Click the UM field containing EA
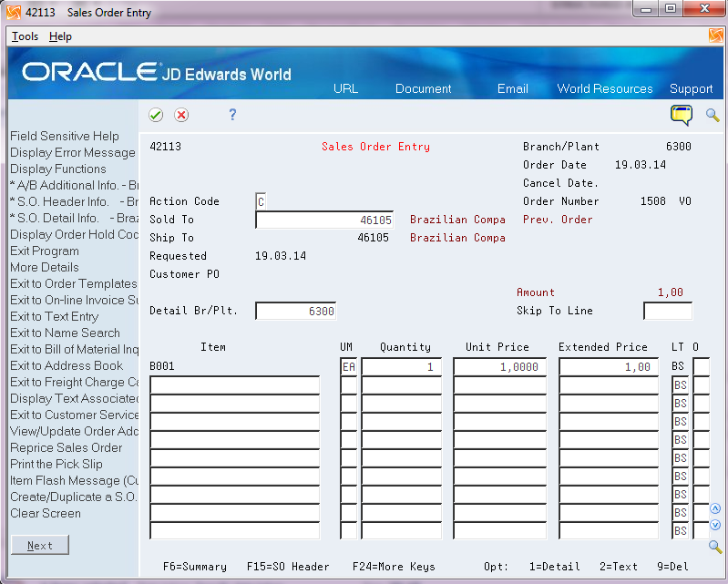The height and width of the screenshot is (584, 728). pos(349,367)
